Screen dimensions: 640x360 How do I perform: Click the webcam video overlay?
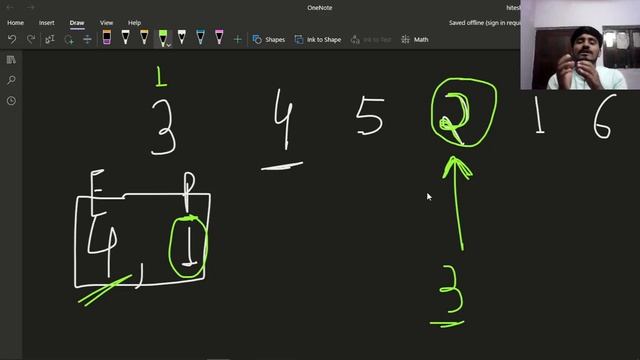click(x=580, y=45)
